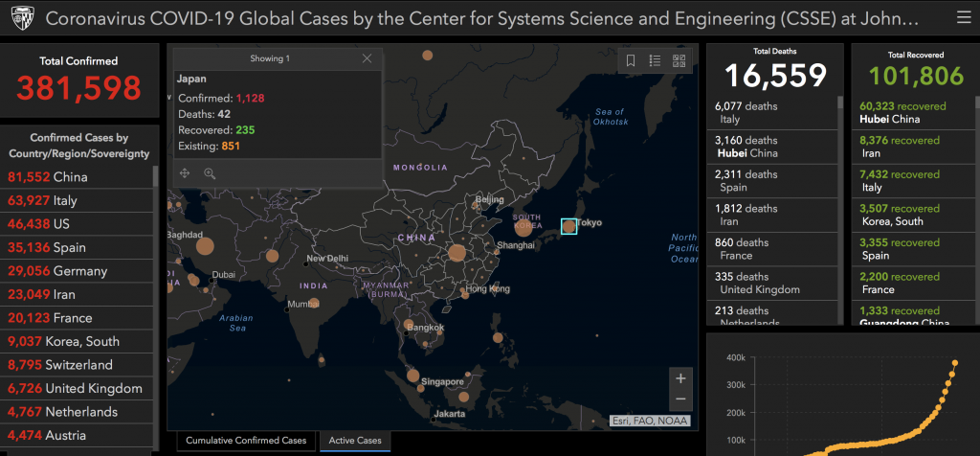The height and width of the screenshot is (456, 980).
Task: Click 60,323 recovered Hubei China entry
Action: [912, 113]
